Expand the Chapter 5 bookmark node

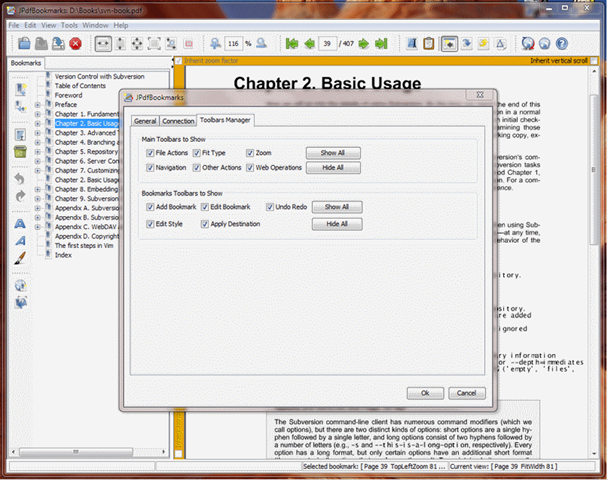[x=38, y=152]
